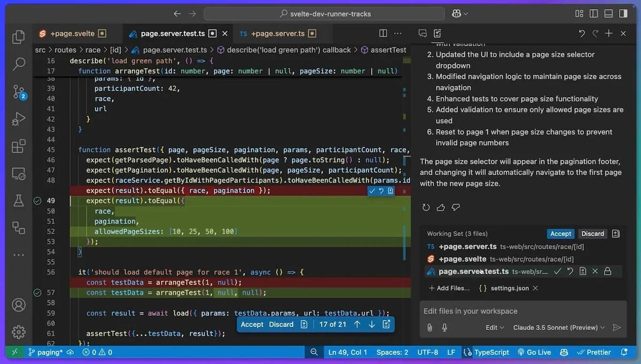Toggle the secondary side bar layout
641x364 pixels.
pos(622,14)
